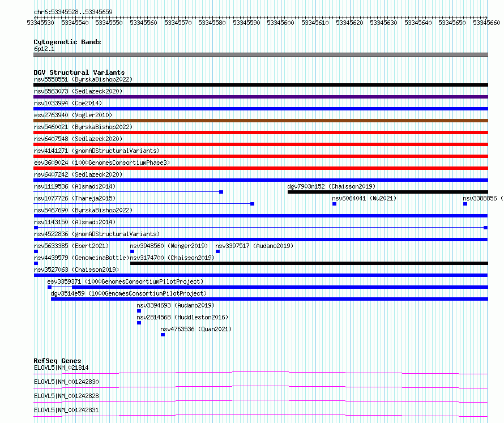
Task: Click nsv4141271 (gnomADStructuralVariants) label
Action: pyautogui.click(x=97, y=151)
